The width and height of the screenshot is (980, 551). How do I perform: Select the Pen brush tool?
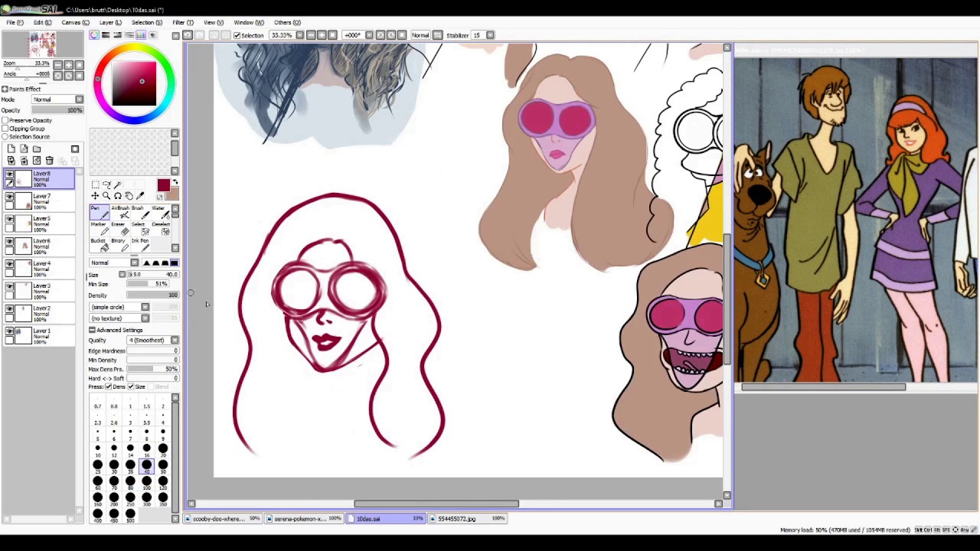(100, 212)
